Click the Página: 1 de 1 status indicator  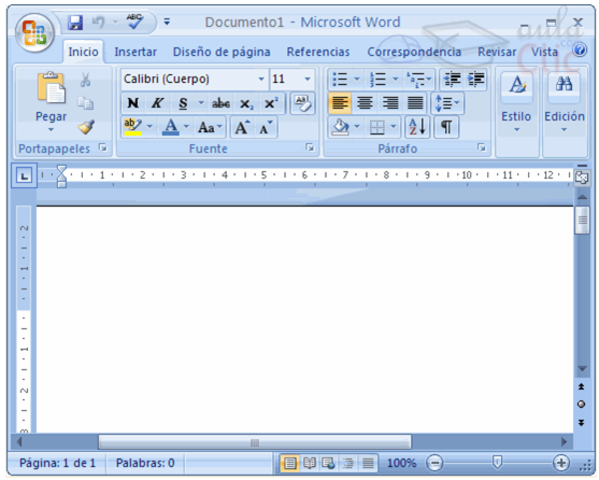point(57,463)
